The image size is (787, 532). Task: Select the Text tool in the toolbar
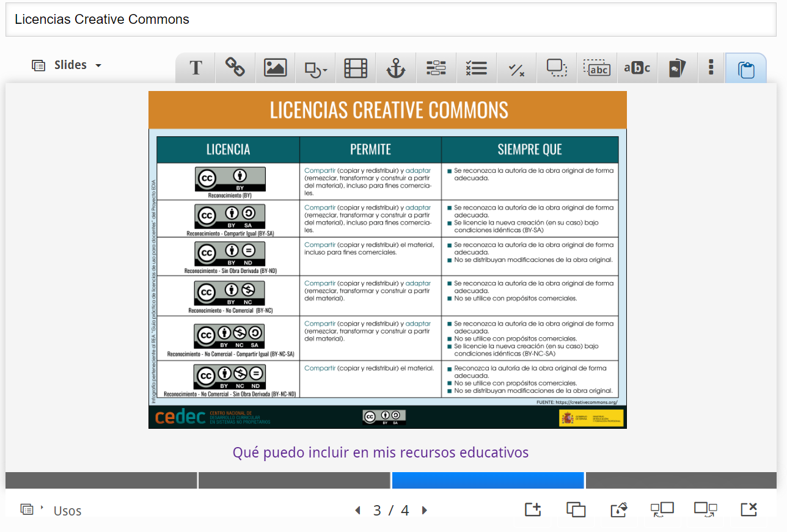pyautogui.click(x=196, y=68)
